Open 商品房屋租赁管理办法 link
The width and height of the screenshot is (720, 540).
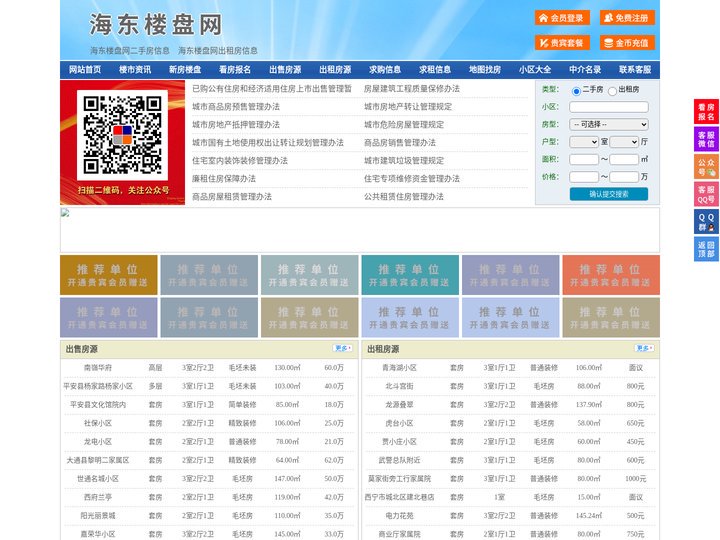(232, 197)
